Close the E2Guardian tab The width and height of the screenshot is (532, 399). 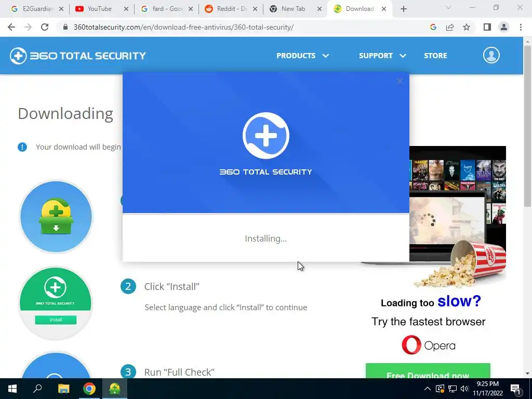point(61,9)
